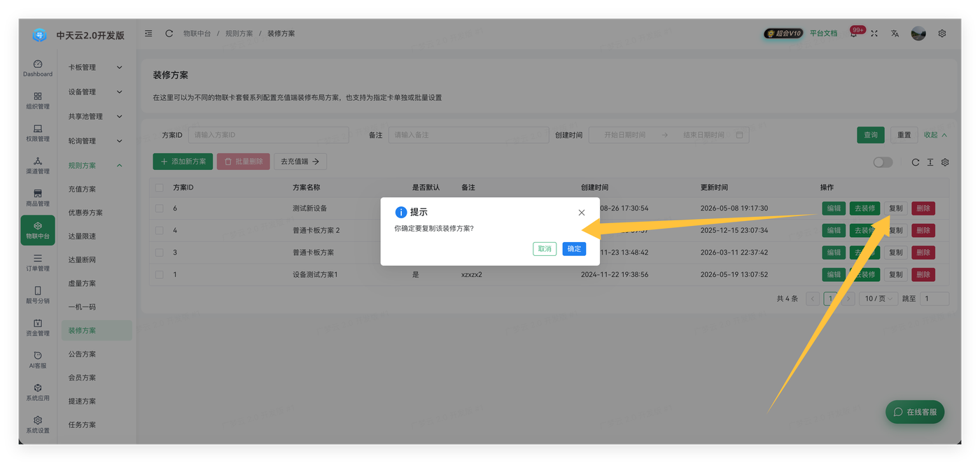This screenshot has height=463, width=980.
Task: Click 物联中台 breadcrumb
Action: (x=197, y=34)
